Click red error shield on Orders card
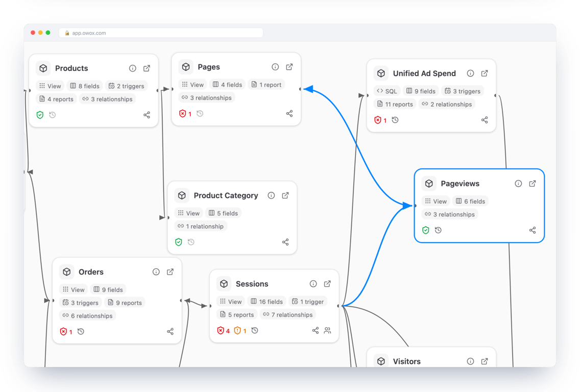Viewport: 580px width, 392px height. click(x=63, y=331)
